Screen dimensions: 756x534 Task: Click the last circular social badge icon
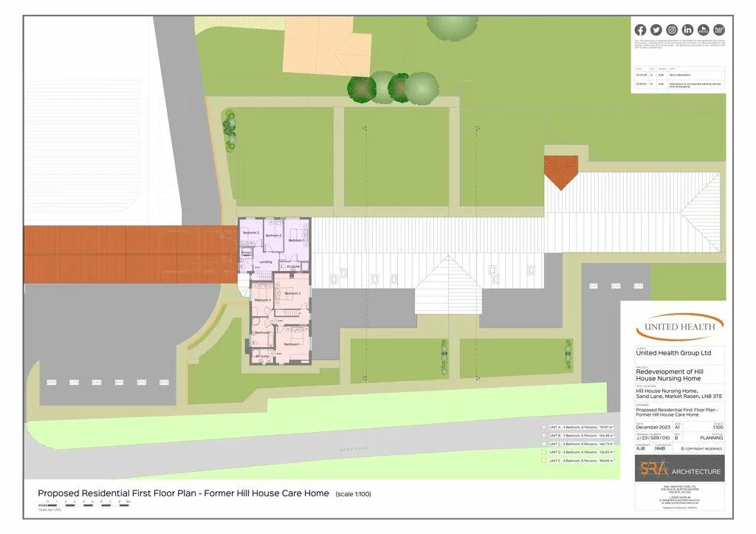[718, 30]
